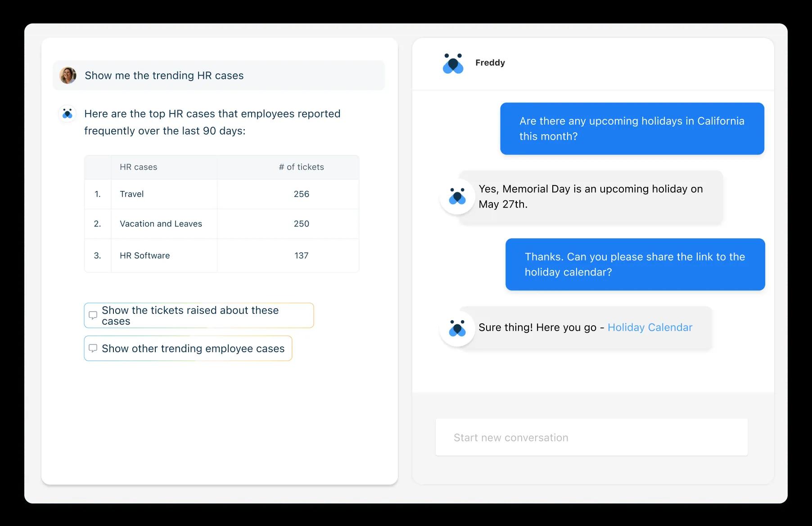Select the Vacation and Leaves row label

[161, 224]
